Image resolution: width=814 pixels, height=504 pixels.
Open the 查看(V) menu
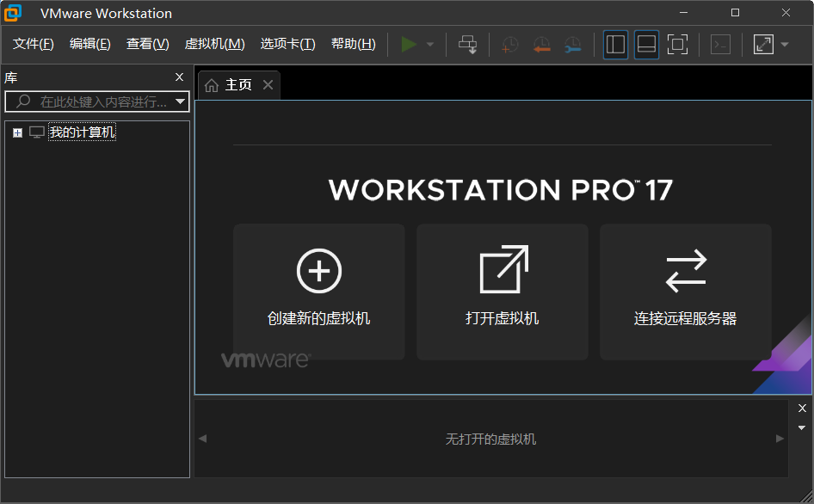pyautogui.click(x=147, y=44)
